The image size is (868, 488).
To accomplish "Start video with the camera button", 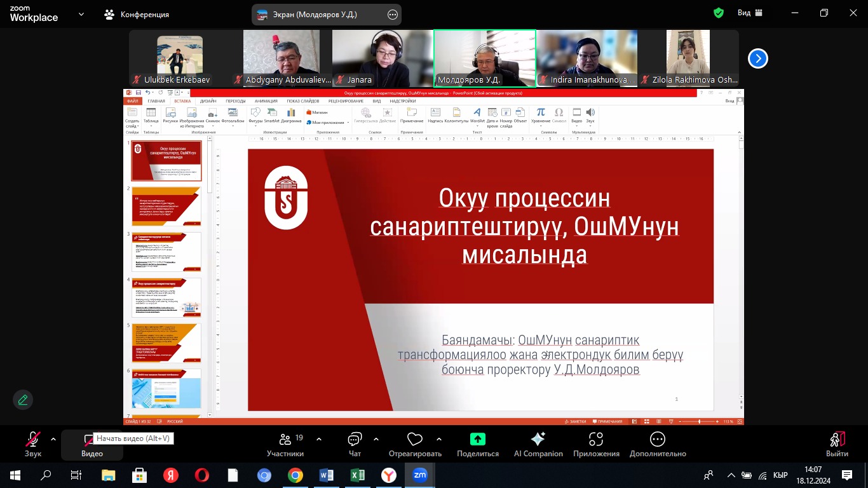I will click(89, 440).
